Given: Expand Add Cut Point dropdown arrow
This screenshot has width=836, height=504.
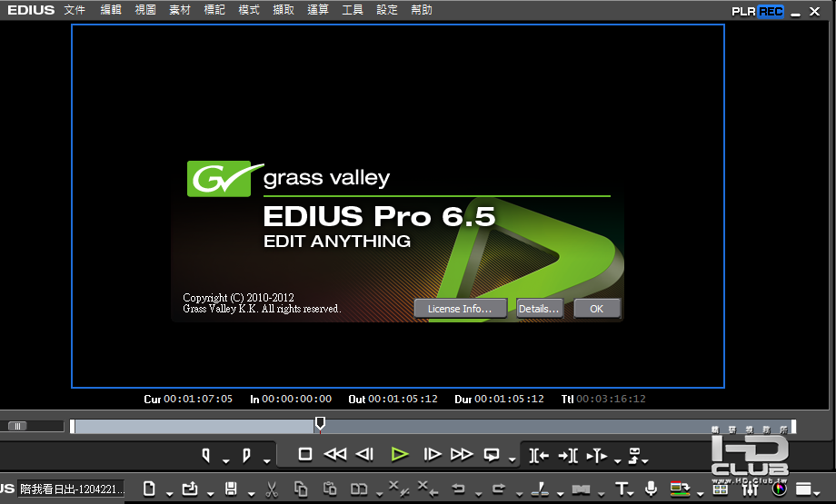Looking at the screenshot, I should click(561, 494).
